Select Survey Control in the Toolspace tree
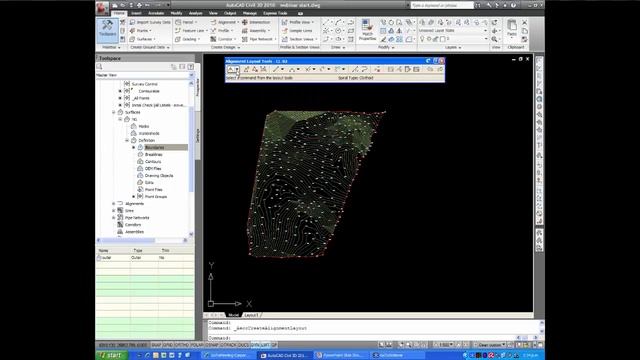Screen dimensions: 640x360 [144, 84]
